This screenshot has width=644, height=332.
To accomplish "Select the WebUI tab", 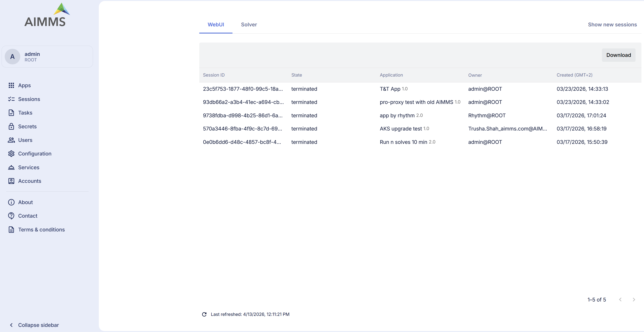I will click(x=216, y=25).
